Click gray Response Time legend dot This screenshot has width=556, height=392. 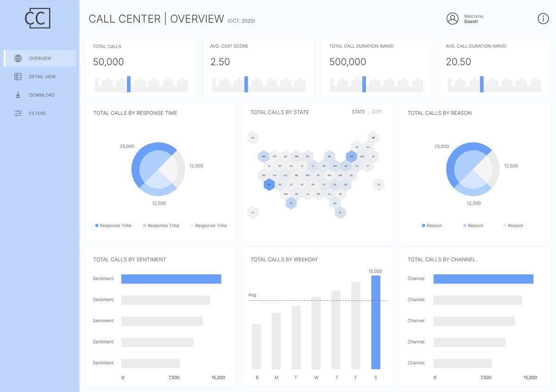tap(192, 226)
